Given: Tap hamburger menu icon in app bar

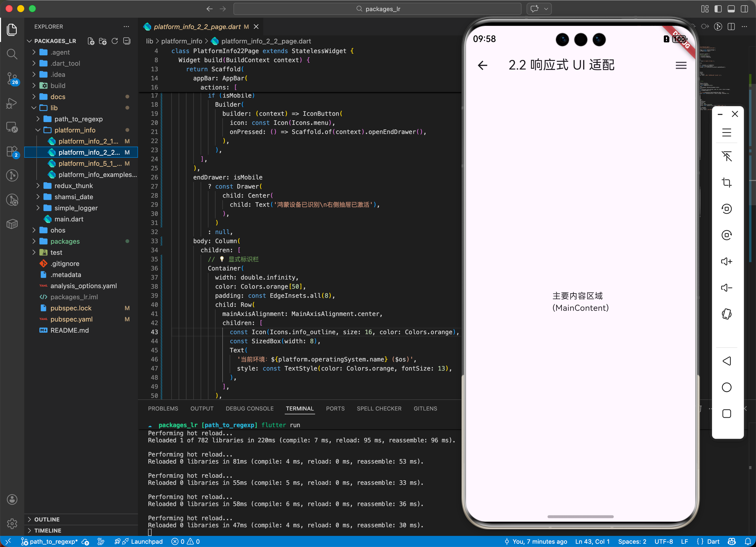Looking at the screenshot, I should point(681,65).
